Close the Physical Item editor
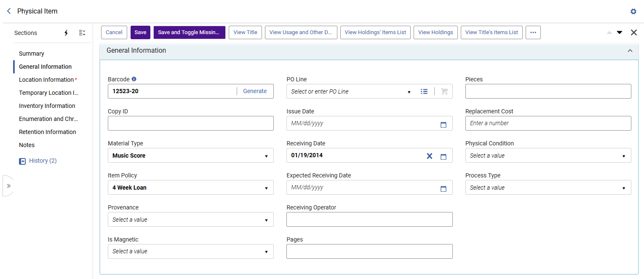 pos(634,32)
